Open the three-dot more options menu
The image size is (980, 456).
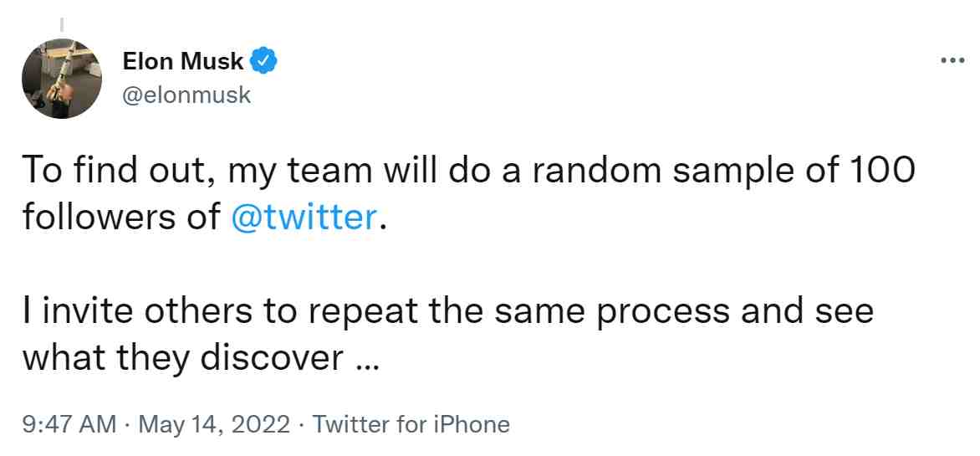pos(952,61)
